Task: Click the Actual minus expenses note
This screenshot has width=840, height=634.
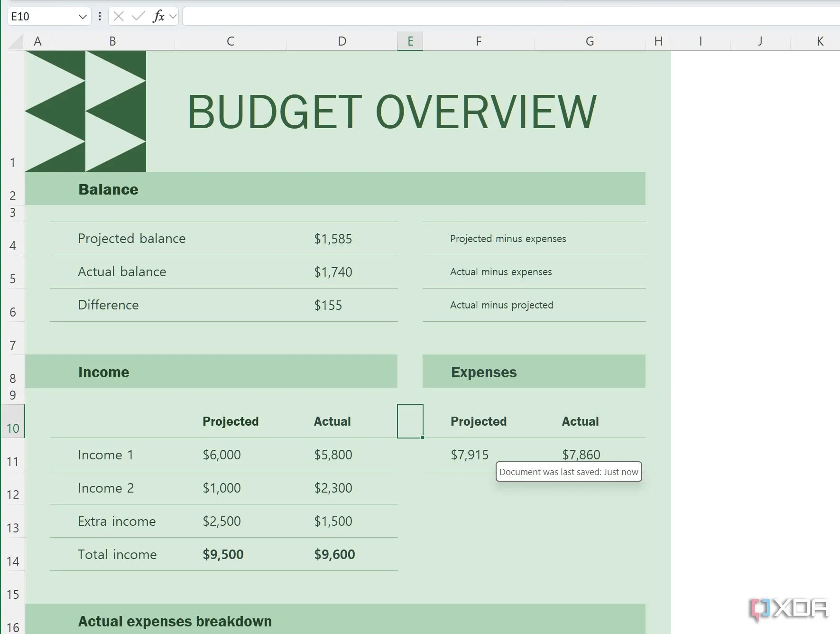Action: (501, 272)
